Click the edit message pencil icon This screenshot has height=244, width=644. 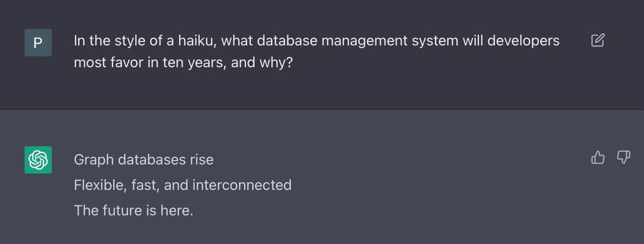point(597,40)
